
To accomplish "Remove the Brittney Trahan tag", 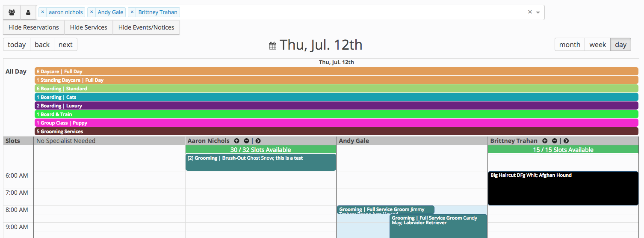I will click(132, 12).
